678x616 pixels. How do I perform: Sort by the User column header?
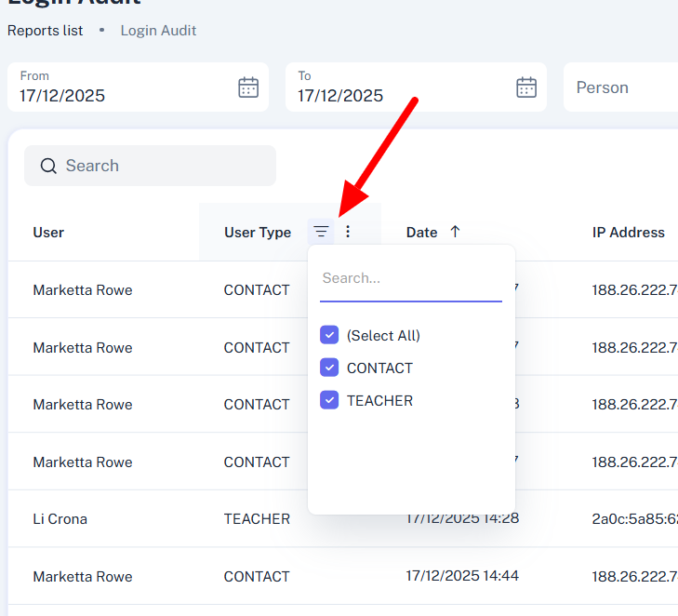tap(48, 233)
